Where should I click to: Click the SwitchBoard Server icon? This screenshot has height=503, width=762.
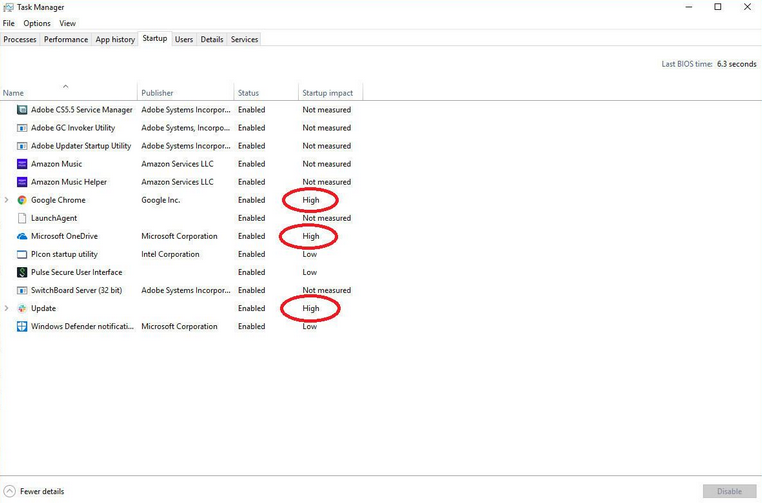[22, 290]
